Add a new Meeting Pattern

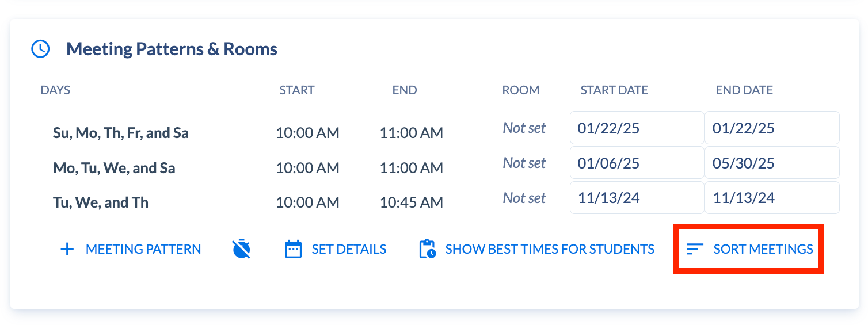(x=131, y=249)
